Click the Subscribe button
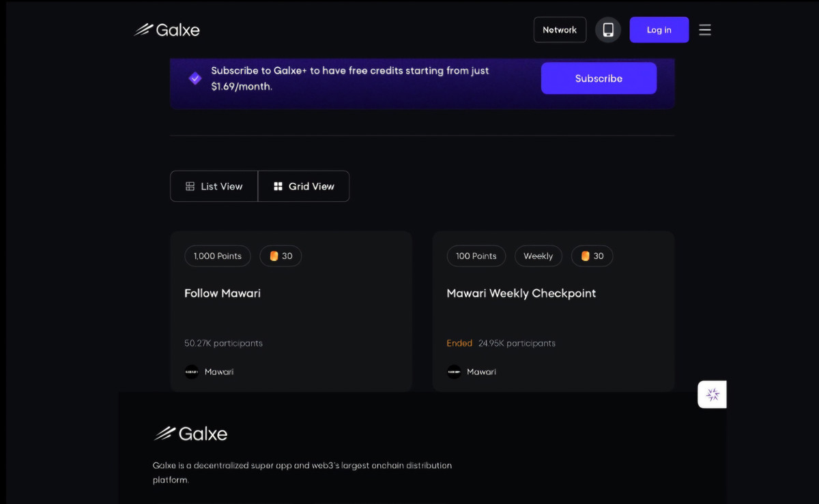The image size is (819, 504). (x=599, y=78)
